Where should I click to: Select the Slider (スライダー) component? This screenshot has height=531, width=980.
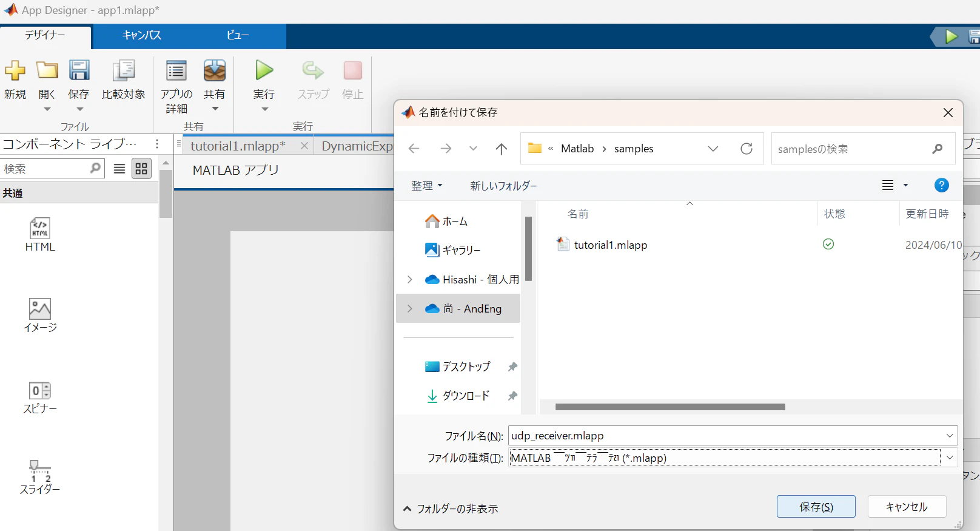(x=40, y=478)
